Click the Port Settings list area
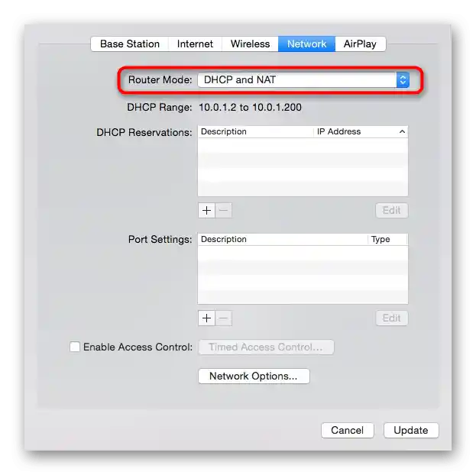This screenshot has height=475, width=476. [303, 275]
